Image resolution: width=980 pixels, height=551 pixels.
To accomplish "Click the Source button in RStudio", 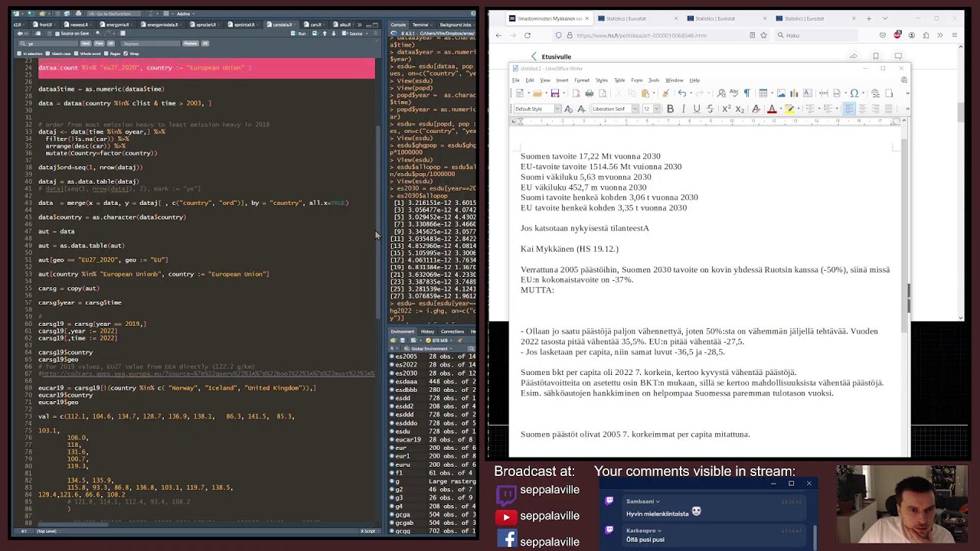I will tap(351, 34).
